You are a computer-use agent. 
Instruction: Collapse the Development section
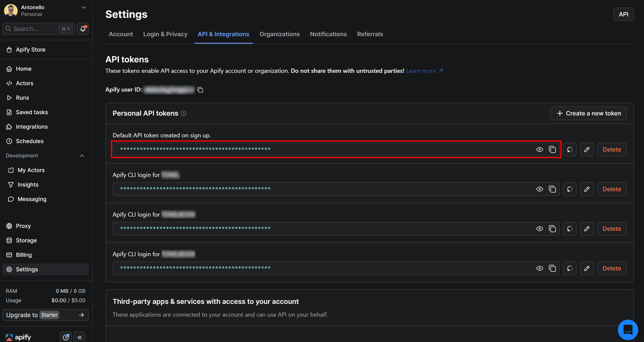(82, 155)
